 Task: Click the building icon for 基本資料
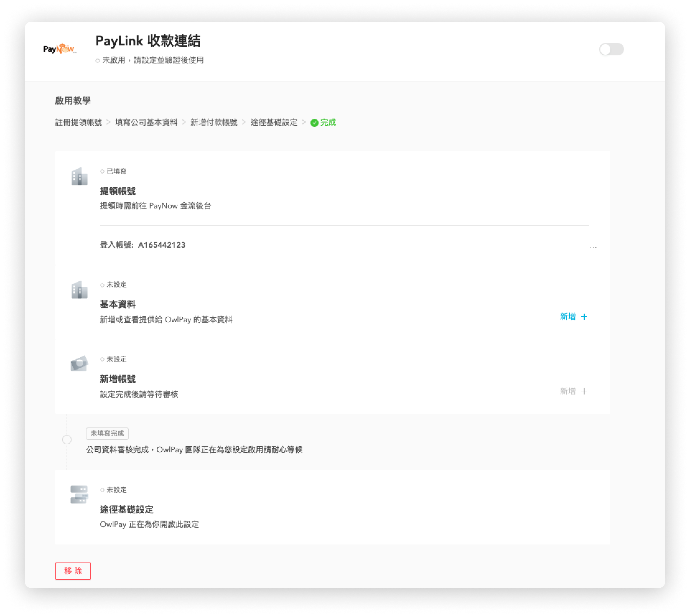[x=80, y=290]
